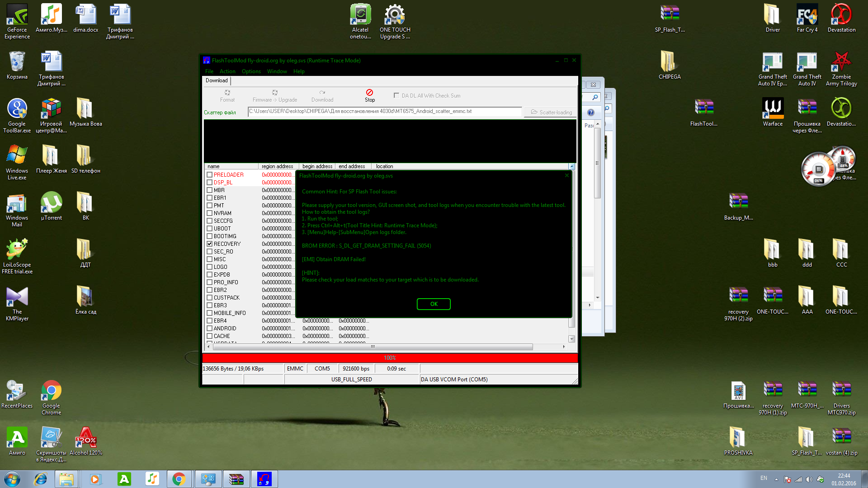868x488 pixels.
Task: Click the Firmware -> Upgrade toolbar icon
Action: (274, 93)
